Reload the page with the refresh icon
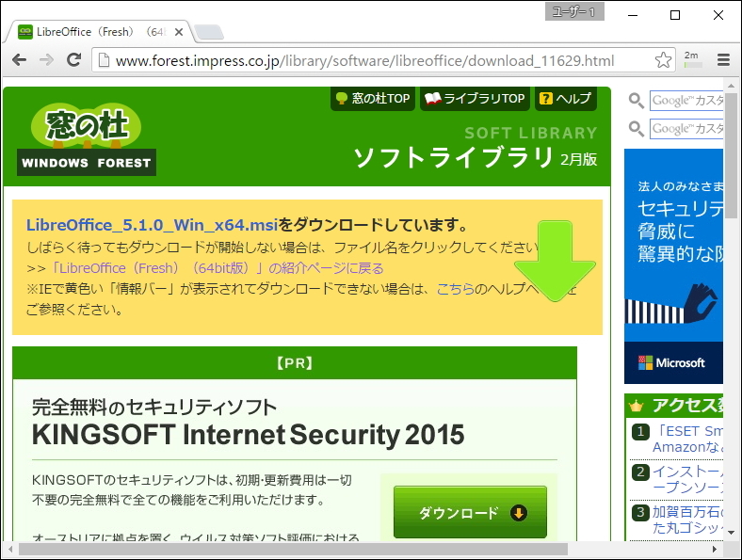Image resolution: width=742 pixels, height=560 pixels. (x=73, y=60)
